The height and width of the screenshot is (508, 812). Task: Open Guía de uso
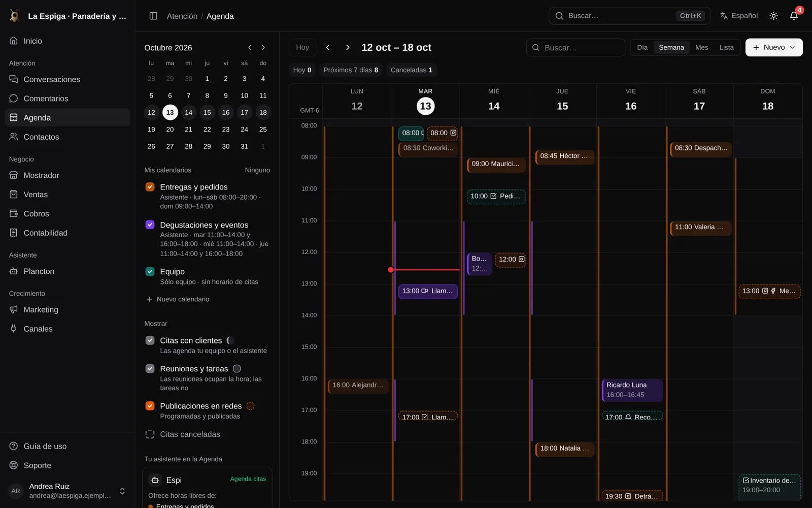pos(67,446)
